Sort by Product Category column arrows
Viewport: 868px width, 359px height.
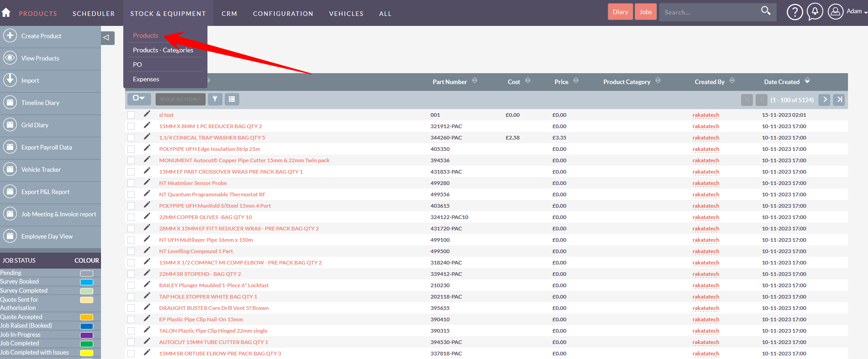tap(658, 80)
